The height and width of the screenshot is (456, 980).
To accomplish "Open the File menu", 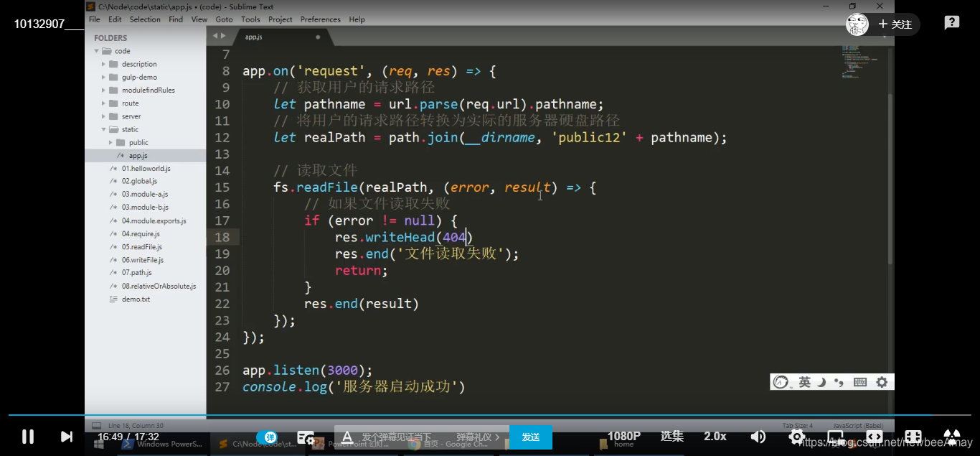I will click(x=94, y=19).
